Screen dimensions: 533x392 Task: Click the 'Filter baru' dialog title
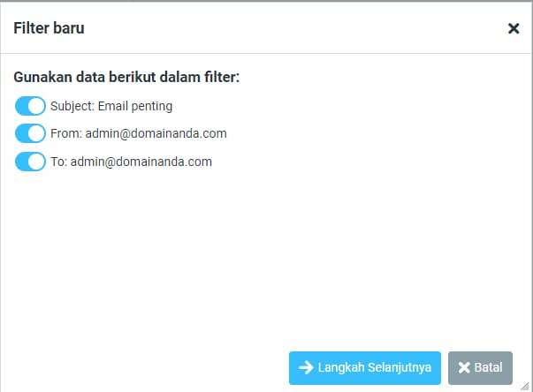click(49, 28)
